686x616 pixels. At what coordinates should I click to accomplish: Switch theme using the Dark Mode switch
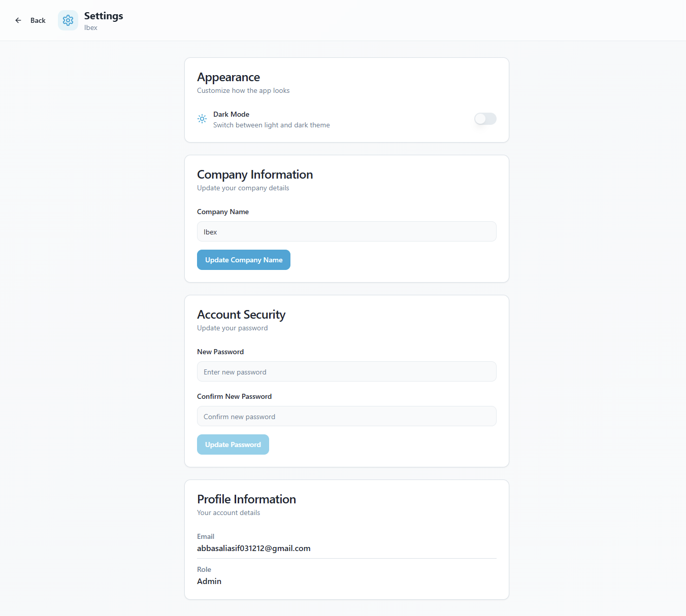pyautogui.click(x=485, y=118)
